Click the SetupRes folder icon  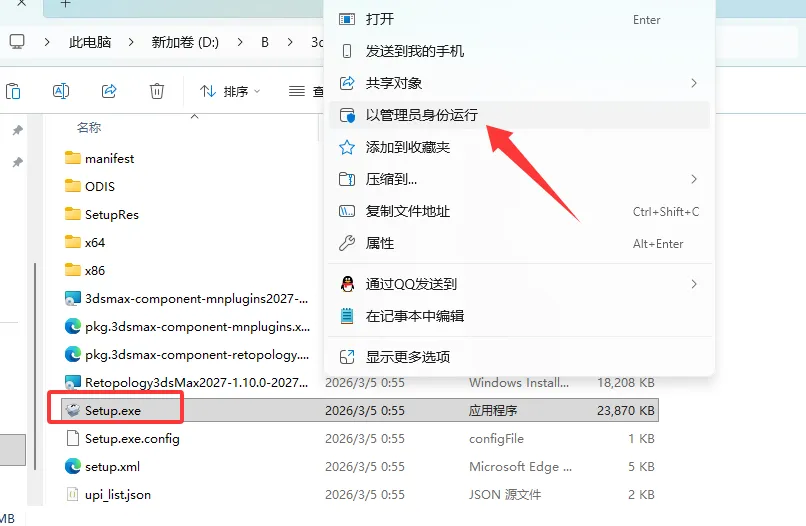point(72,213)
